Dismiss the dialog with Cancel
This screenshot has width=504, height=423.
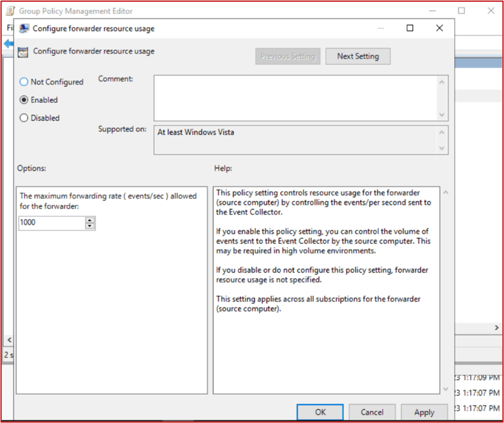tap(371, 411)
